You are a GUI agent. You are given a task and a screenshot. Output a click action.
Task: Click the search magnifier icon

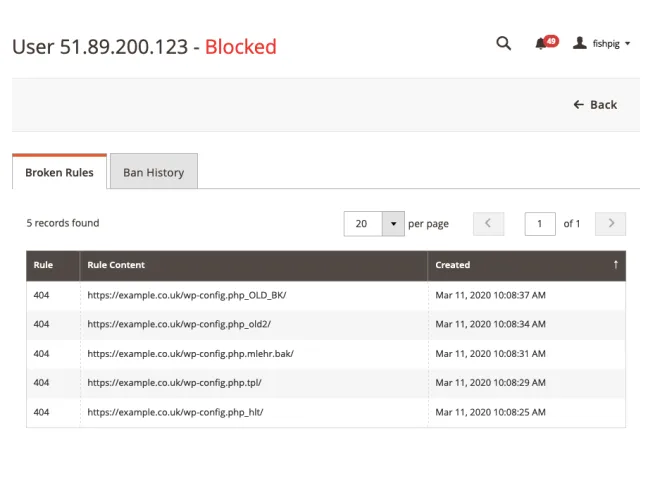[503, 43]
